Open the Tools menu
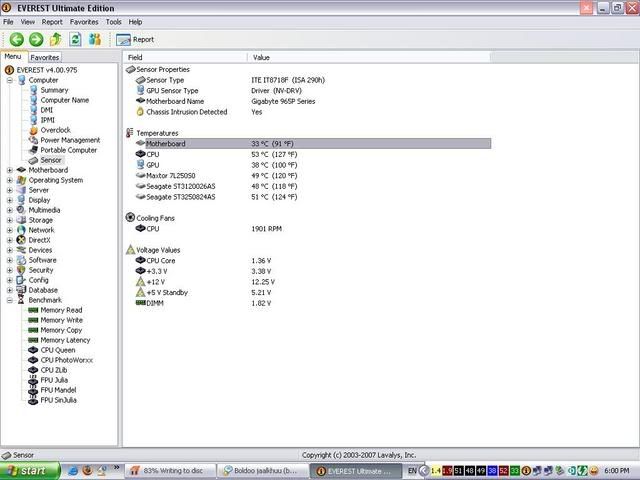Image resolution: width=640 pixels, height=480 pixels. pos(113,22)
